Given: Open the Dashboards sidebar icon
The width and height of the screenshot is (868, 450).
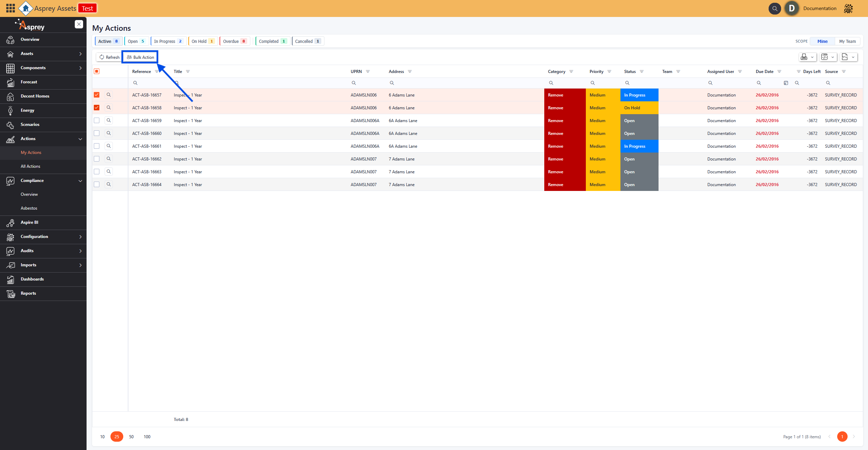Looking at the screenshot, I should [10, 279].
